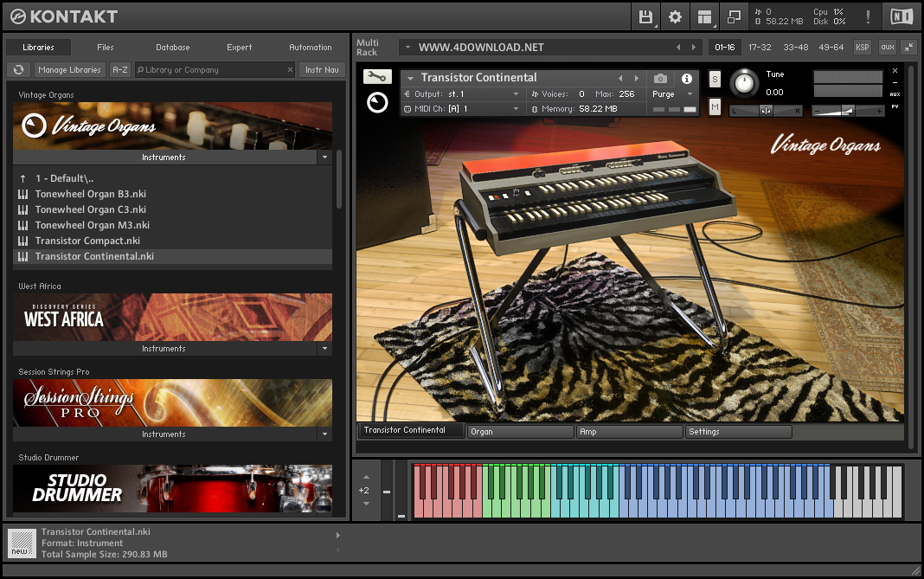Click the exclamation panic button

[x=868, y=17]
